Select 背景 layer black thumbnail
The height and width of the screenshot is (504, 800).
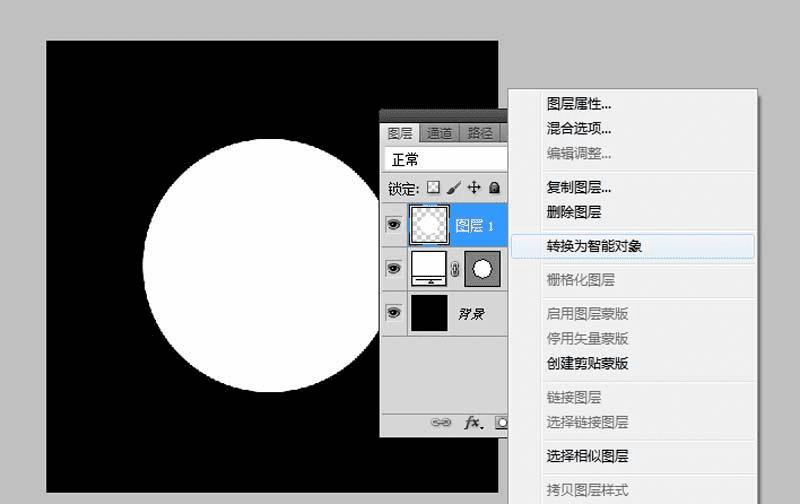point(429,313)
